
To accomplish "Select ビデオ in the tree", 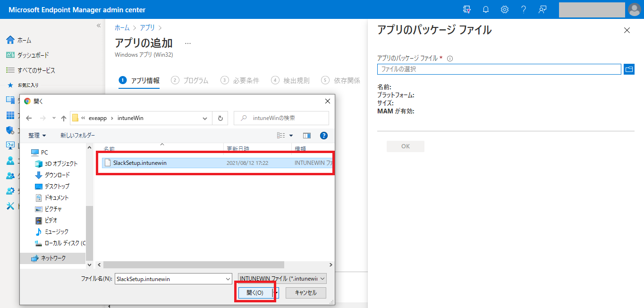I will click(x=51, y=220).
